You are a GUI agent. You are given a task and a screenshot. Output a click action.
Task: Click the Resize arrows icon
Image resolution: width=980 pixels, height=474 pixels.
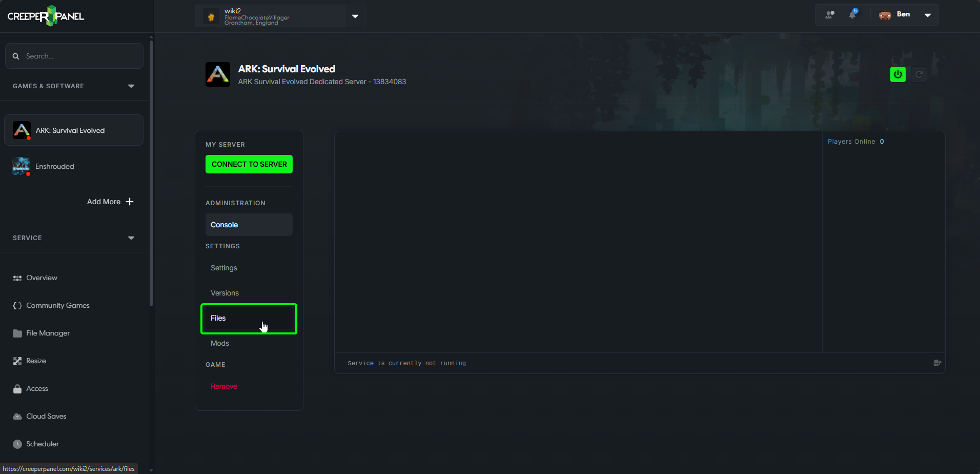pyautogui.click(x=17, y=361)
